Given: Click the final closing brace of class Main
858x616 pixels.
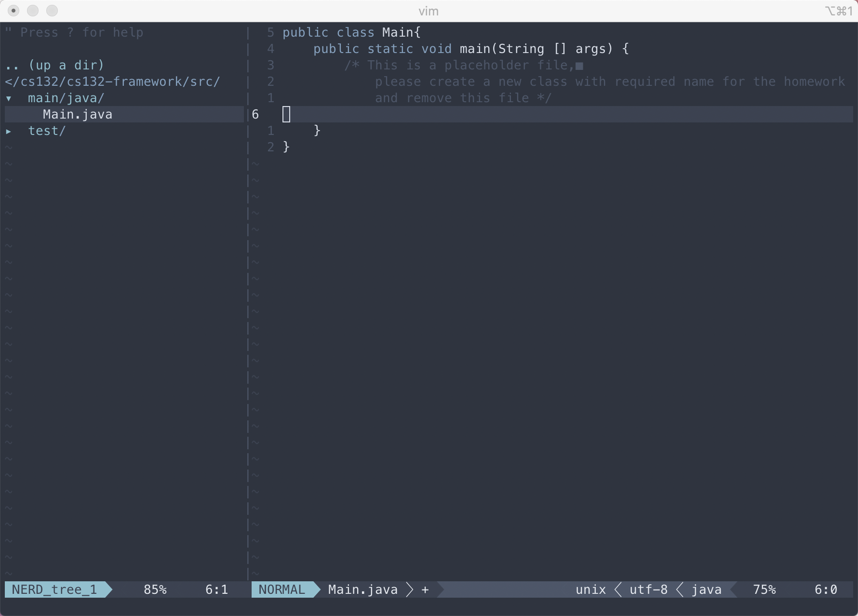Looking at the screenshot, I should click(x=286, y=147).
